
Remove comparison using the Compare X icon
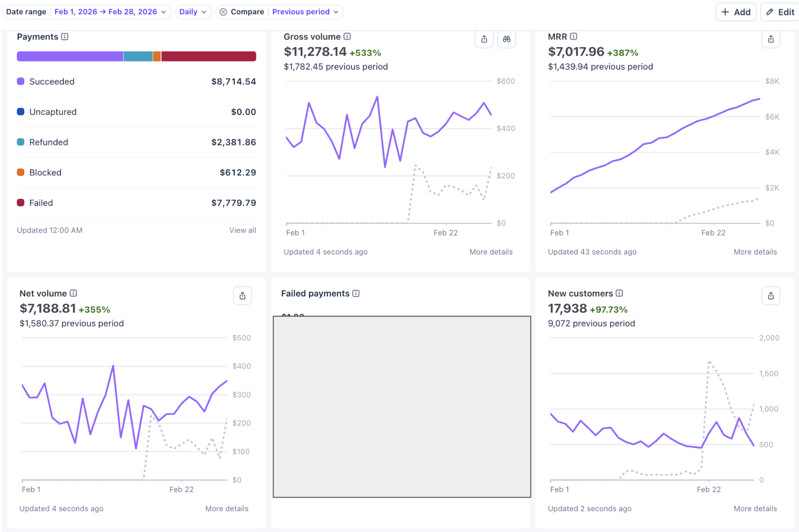click(x=223, y=12)
